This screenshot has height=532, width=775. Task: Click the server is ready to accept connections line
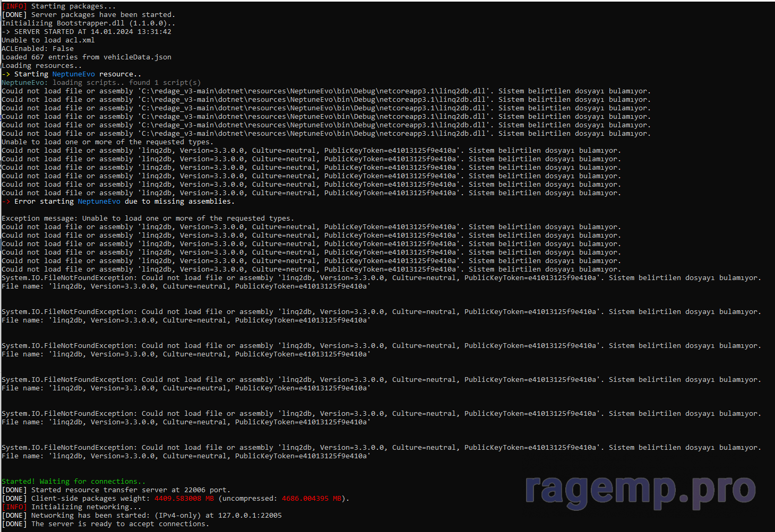pyautogui.click(x=120, y=524)
